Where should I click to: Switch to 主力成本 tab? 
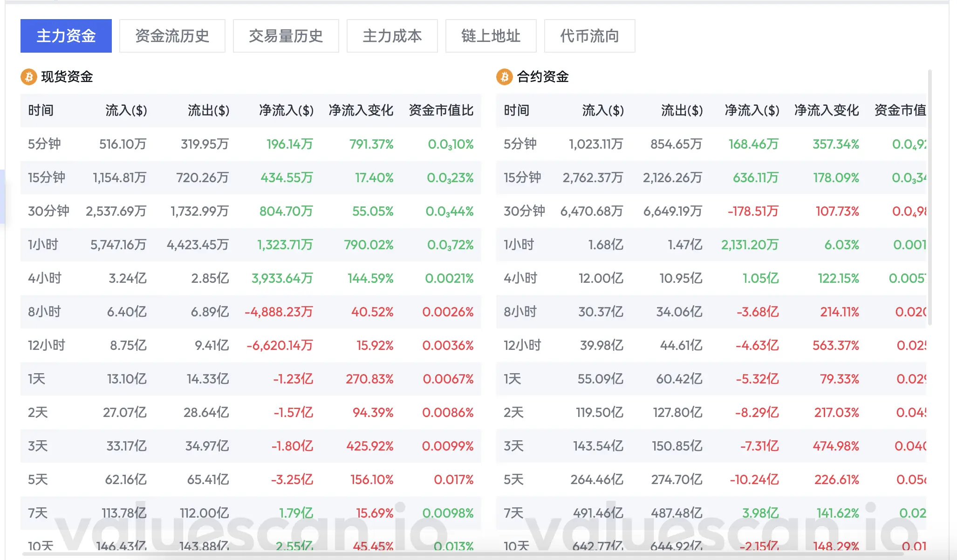[392, 36]
